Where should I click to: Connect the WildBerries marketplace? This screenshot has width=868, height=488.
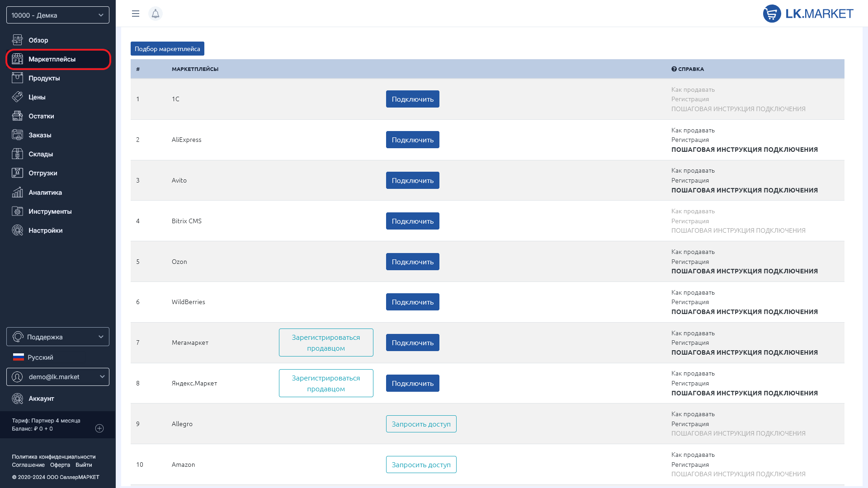(x=412, y=302)
